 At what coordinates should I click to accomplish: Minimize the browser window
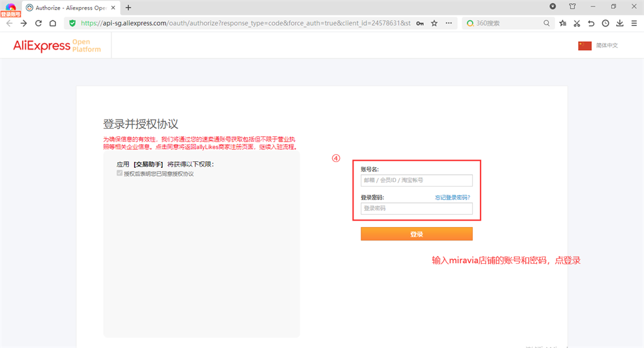coord(592,6)
